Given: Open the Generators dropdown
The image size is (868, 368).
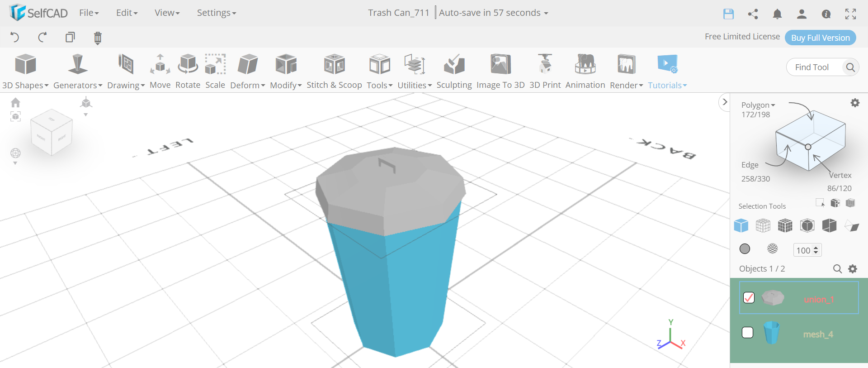Looking at the screenshot, I should click(x=78, y=72).
